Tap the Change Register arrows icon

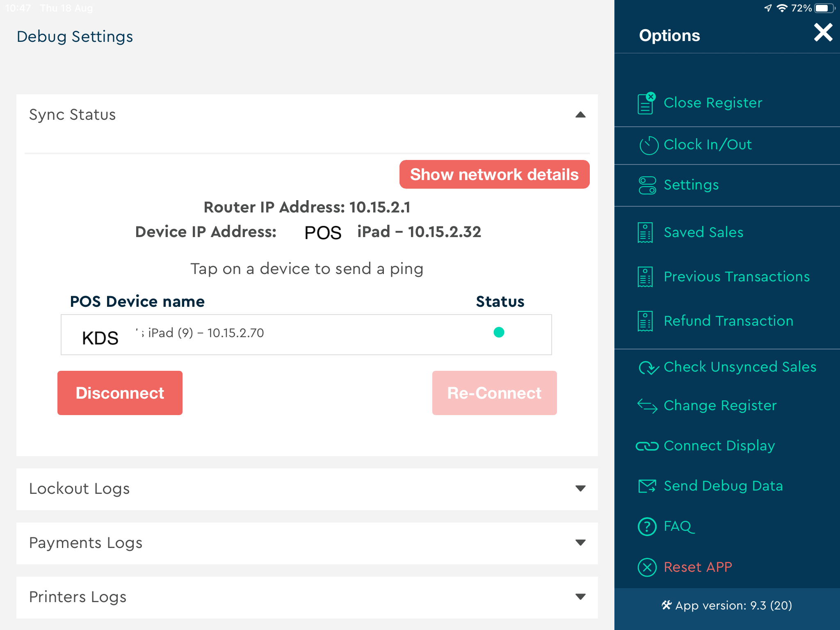pos(647,406)
